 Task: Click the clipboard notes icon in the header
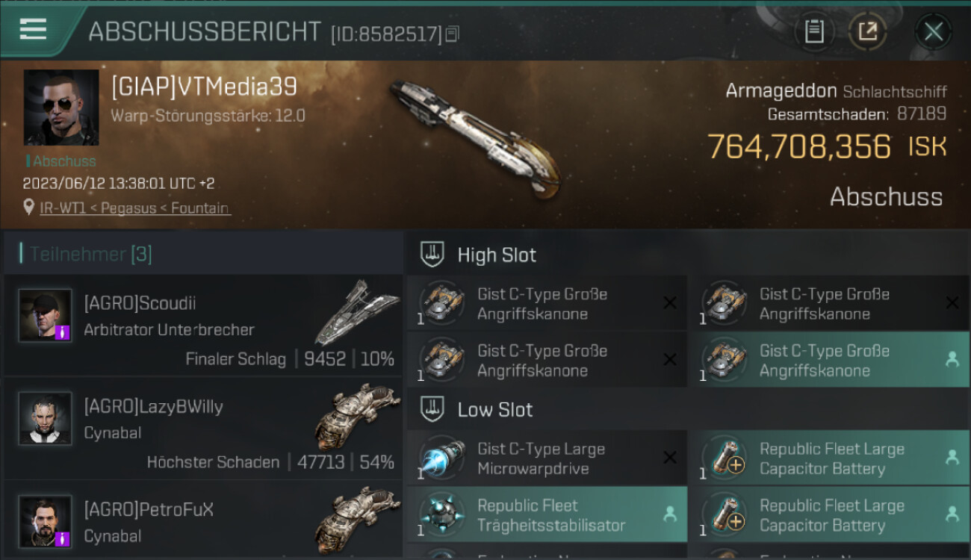(814, 32)
